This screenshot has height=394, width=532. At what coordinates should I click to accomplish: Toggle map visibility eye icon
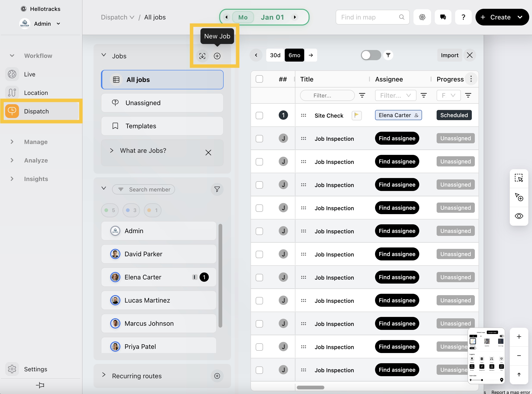click(519, 216)
